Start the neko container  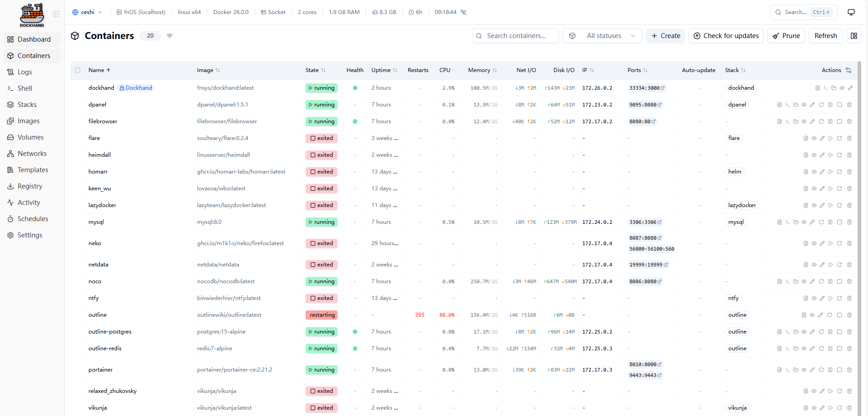point(830,243)
